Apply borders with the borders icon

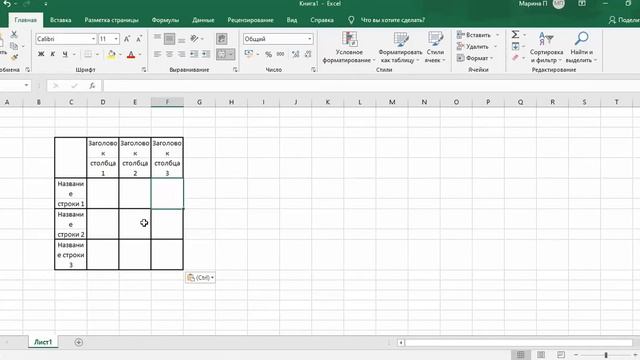coord(88,54)
